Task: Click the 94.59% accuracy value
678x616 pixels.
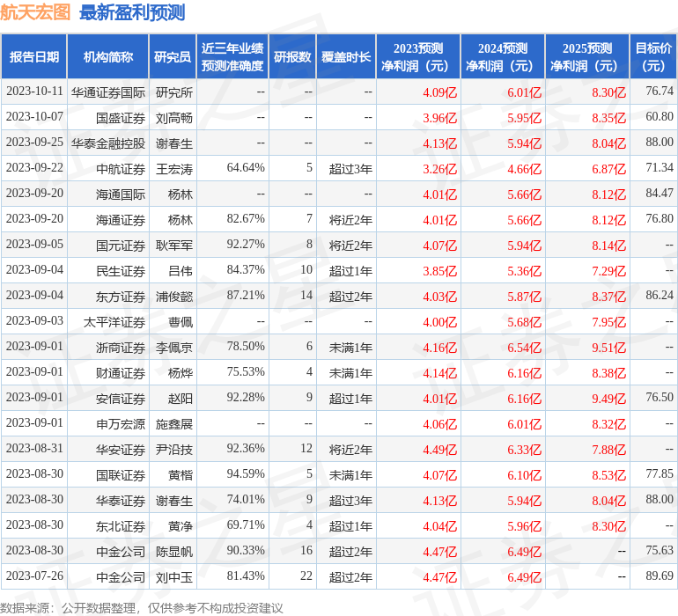Action: [246, 473]
